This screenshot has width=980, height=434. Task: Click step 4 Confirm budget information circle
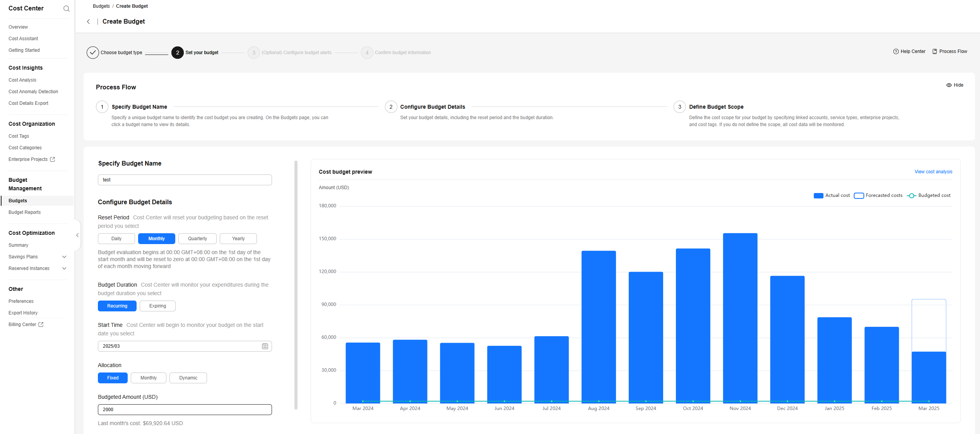click(367, 53)
